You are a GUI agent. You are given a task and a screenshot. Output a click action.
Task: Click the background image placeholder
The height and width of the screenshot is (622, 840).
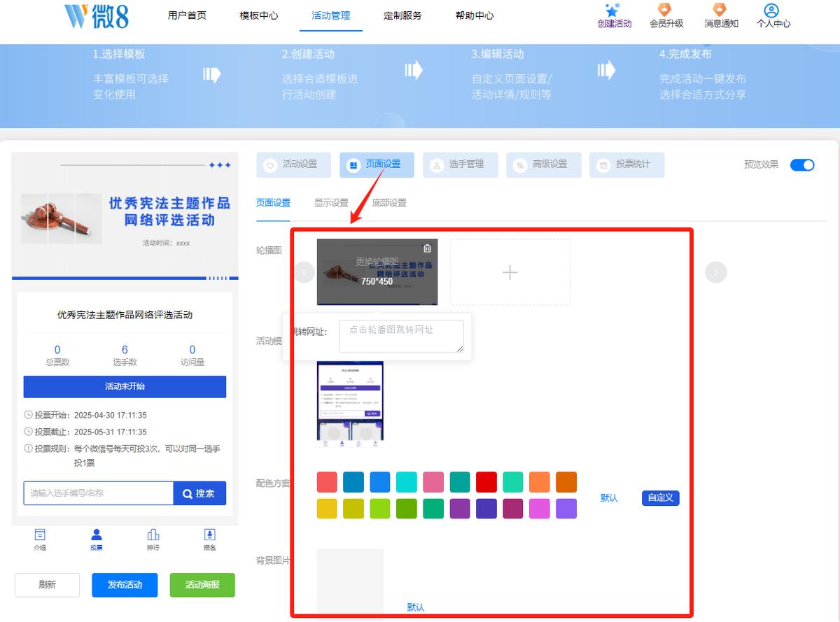tap(350, 583)
